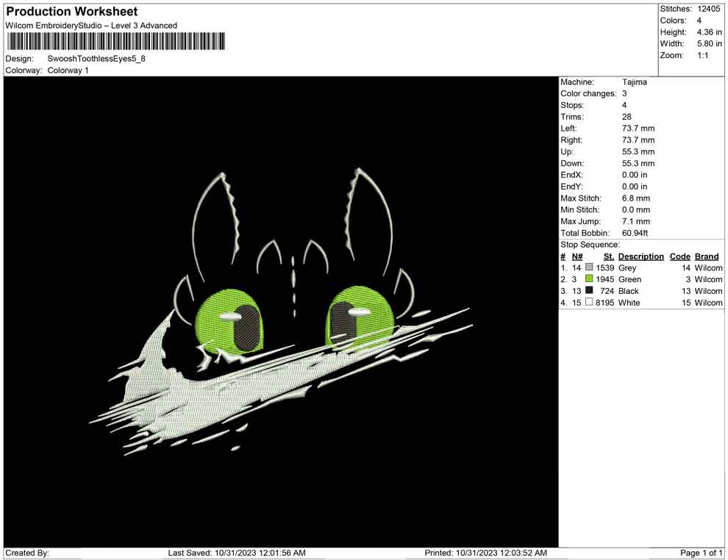Click width value '5.80 in'
Viewport: 728px width, 560px height.
click(x=709, y=43)
